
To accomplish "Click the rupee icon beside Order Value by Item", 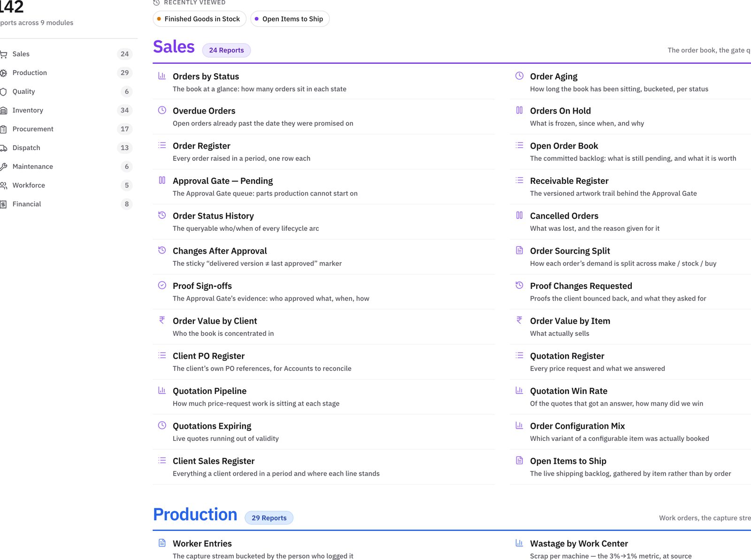I will click(x=519, y=320).
